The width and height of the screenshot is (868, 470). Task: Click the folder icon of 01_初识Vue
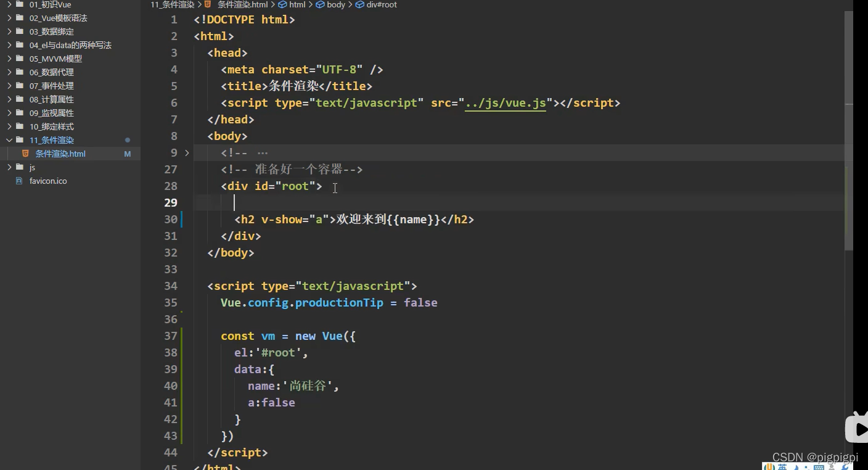point(20,4)
